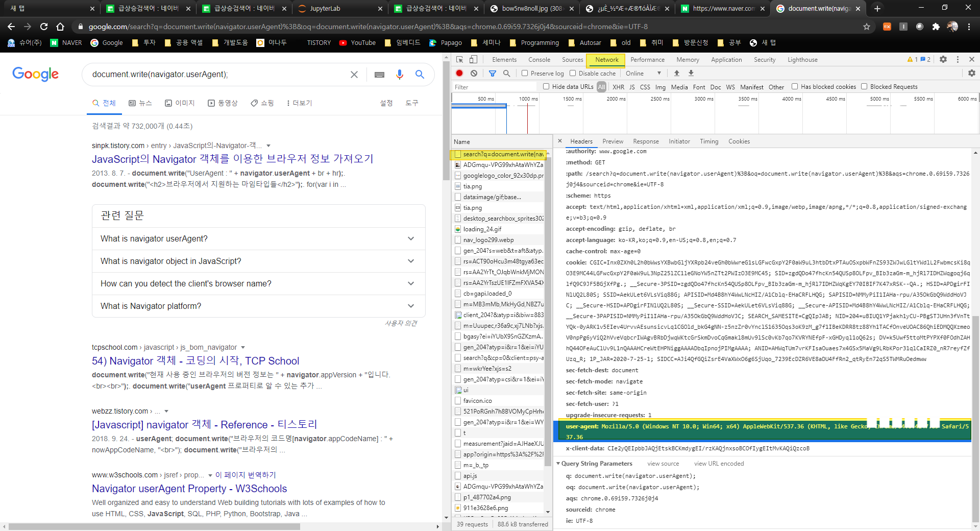Tick the Hide data URLs checkbox
Viewport: 980px width, 531px height.
tap(546, 86)
